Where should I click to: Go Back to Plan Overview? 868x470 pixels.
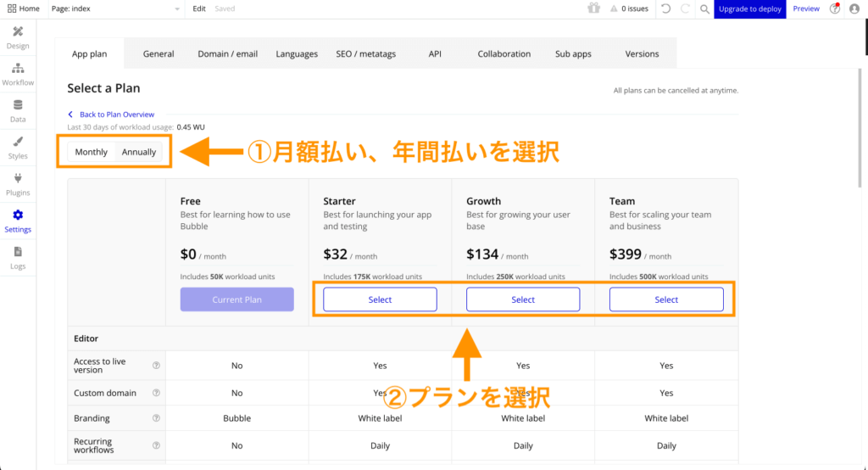click(x=111, y=115)
